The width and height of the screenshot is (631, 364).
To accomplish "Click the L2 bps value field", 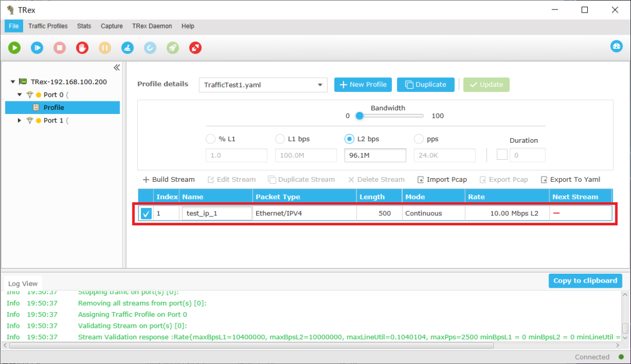I will (x=375, y=155).
